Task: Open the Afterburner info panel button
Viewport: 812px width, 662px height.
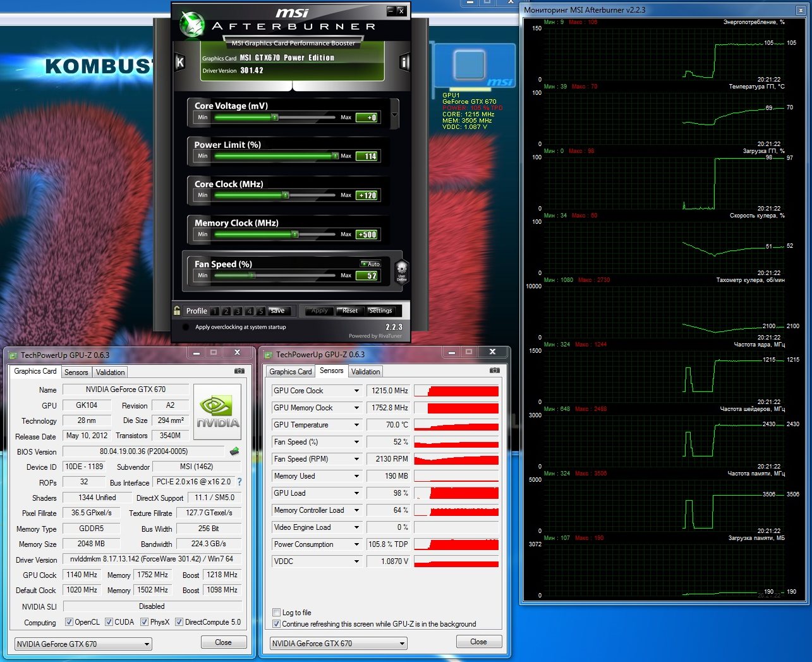Action: pyautogui.click(x=404, y=62)
